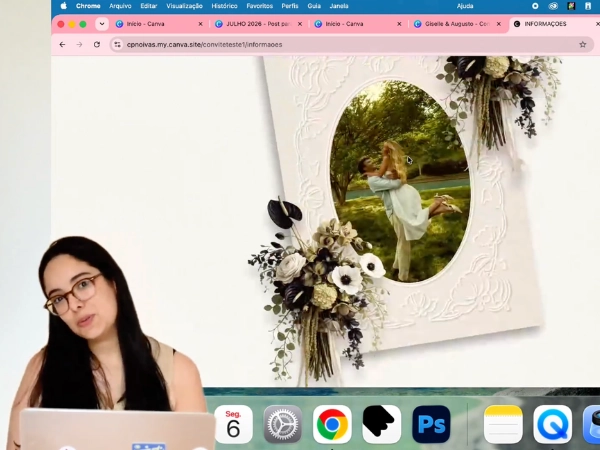Launch Photoshop from the Dock
Image resolution: width=600 pixels, height=450 pixels.
point(431,424)
